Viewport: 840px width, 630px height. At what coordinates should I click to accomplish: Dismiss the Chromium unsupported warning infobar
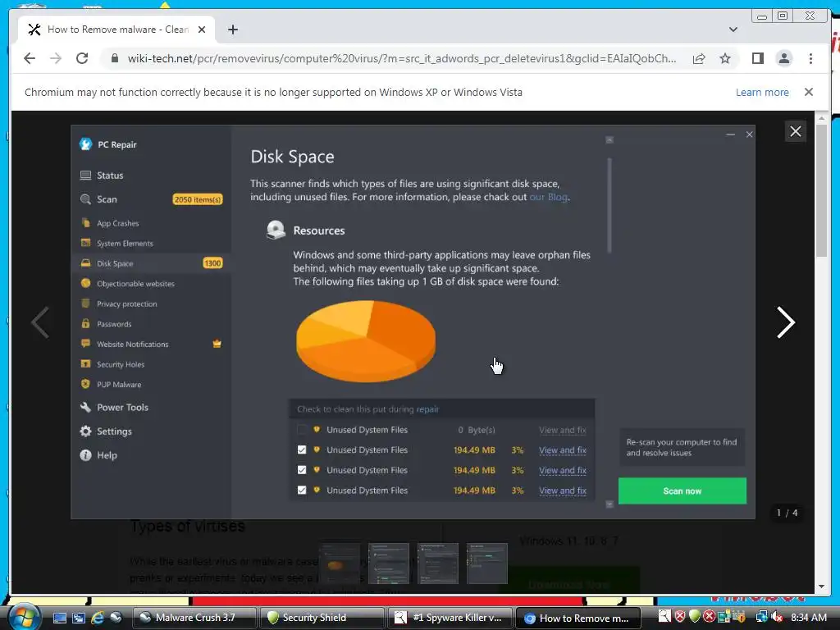(x=808, y=92)
